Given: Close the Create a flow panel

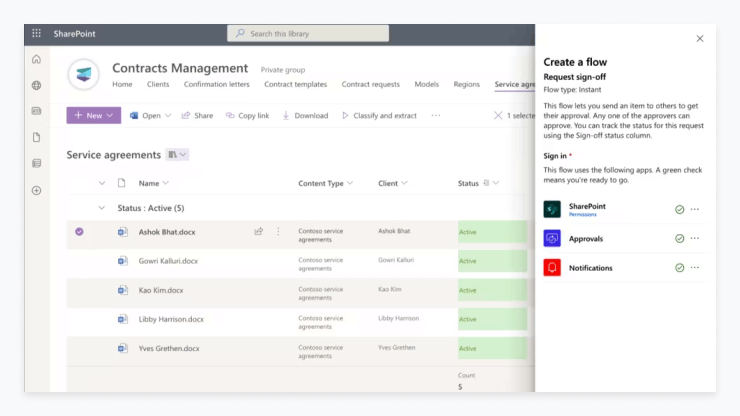Looking at the screenshot, I should pyautogui.click(x=700, y=39).
